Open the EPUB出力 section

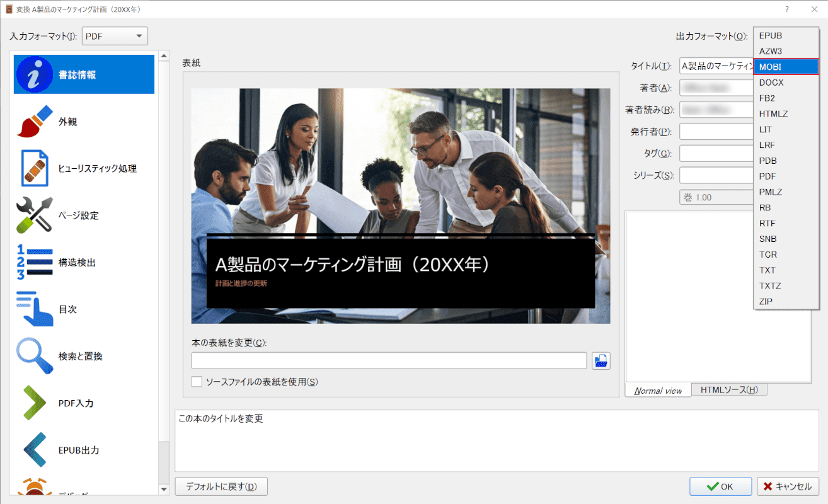coord(84,450)
